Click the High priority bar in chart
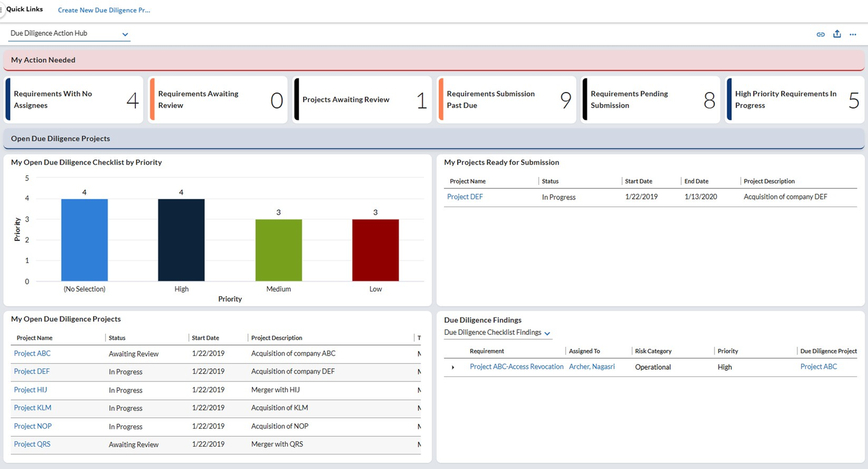This screenshot has width=868, height=469. [181, 240]
